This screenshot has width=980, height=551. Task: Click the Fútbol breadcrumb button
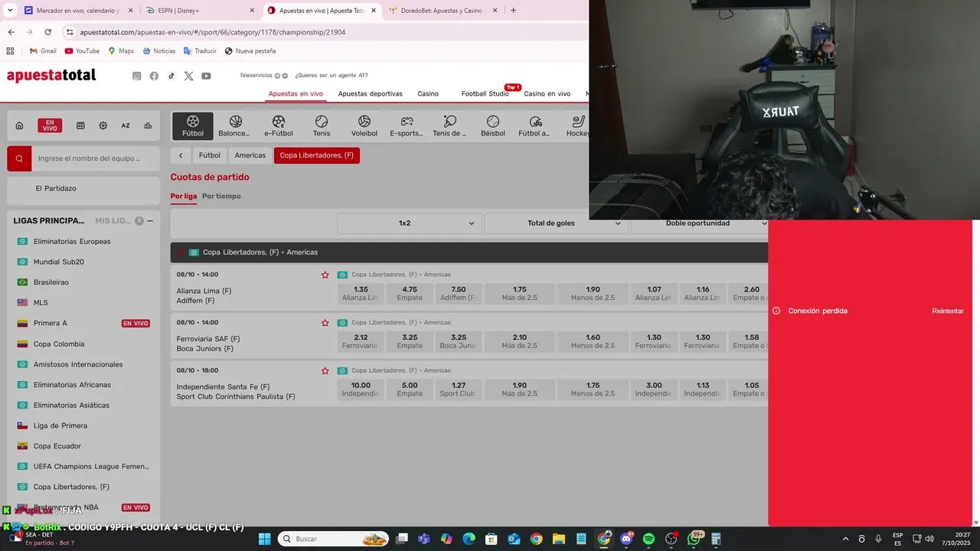(x=210, y=155)
